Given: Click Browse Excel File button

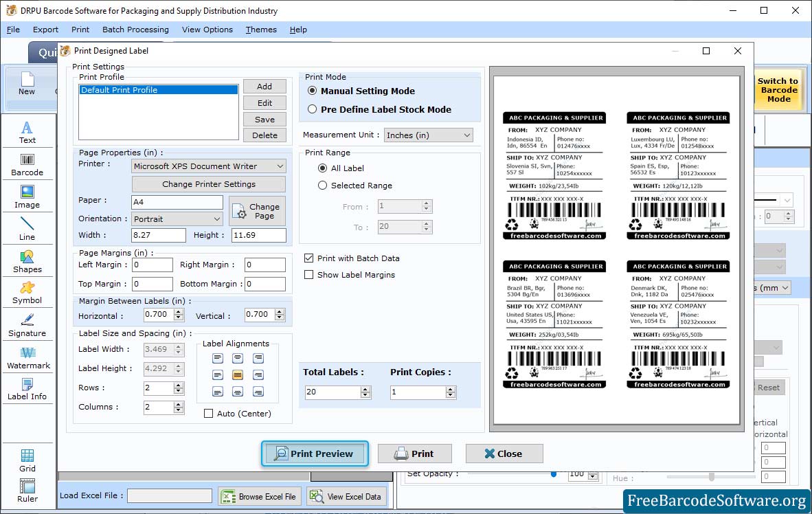Looking at the screenshot, I should [x=259, y=496].
